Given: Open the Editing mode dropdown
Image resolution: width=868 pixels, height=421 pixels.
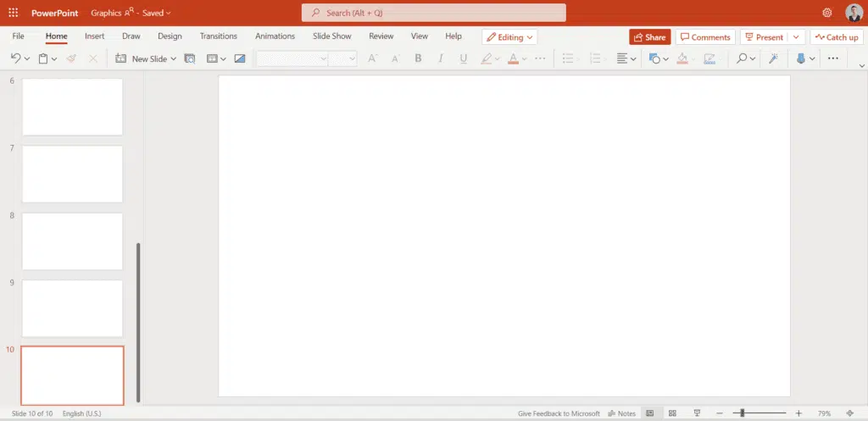Looking at the screenshot, I should [x=509, y=37].
